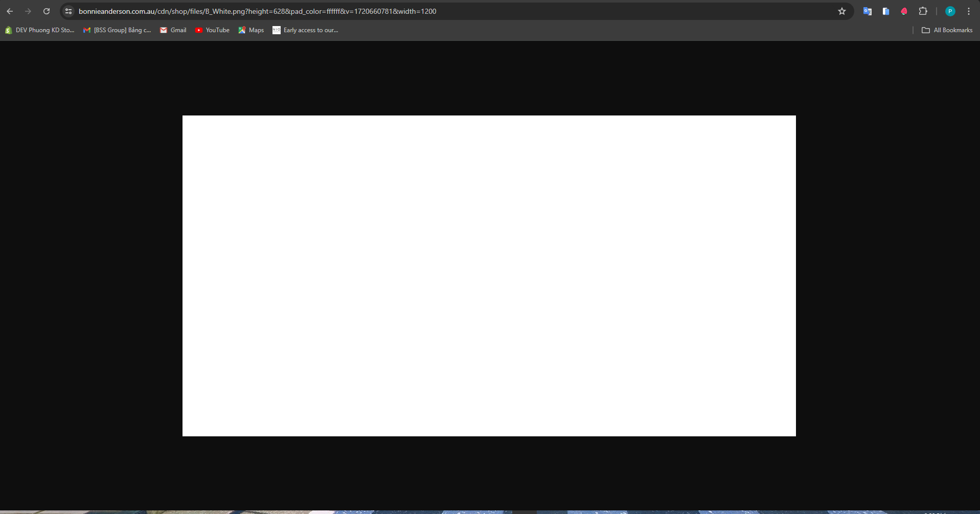
Task: Bookmark this page with the star icon
Action: (x=842, y=11)
